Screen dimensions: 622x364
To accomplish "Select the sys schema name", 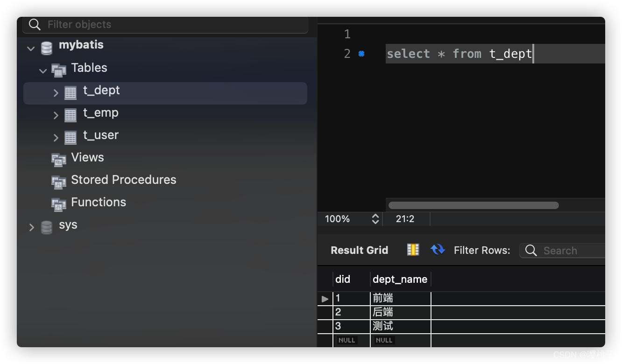I will (x=68, y=225).
